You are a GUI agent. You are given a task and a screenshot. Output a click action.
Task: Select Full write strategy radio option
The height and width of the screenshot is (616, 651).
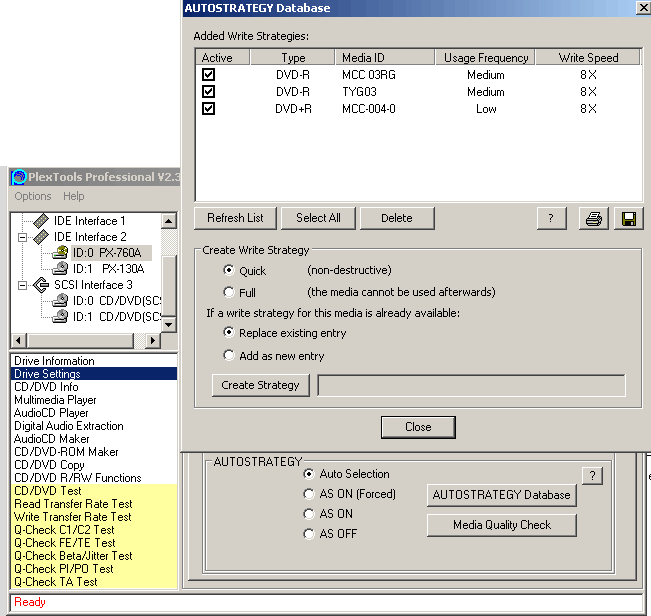pos(229,292)
